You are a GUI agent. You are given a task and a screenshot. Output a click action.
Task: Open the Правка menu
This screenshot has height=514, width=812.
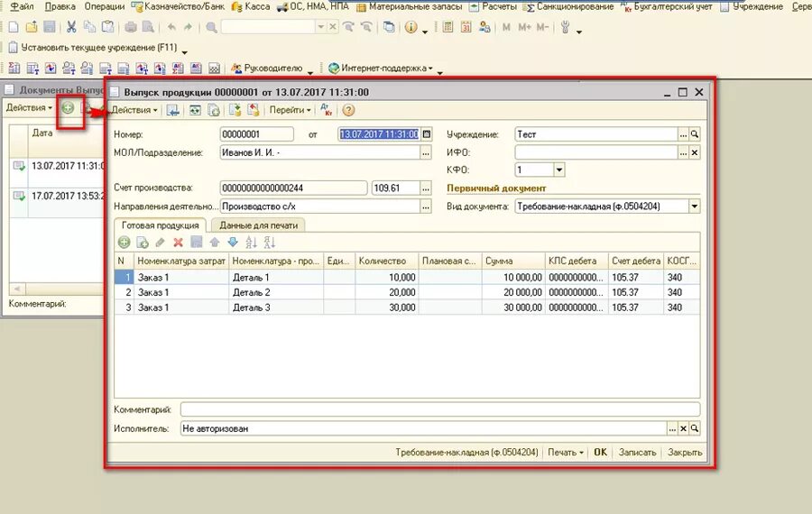60,6
